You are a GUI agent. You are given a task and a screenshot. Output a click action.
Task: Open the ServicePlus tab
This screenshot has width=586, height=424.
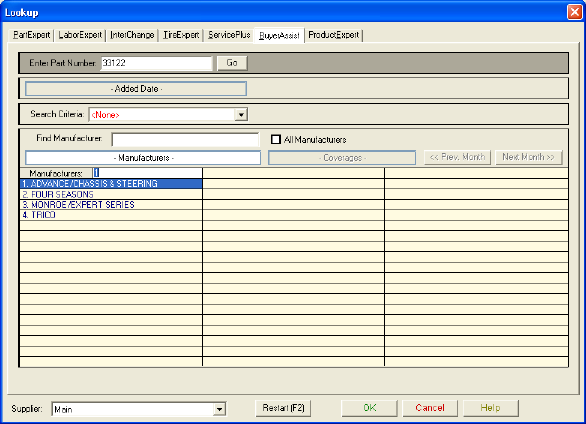[229, 35]
